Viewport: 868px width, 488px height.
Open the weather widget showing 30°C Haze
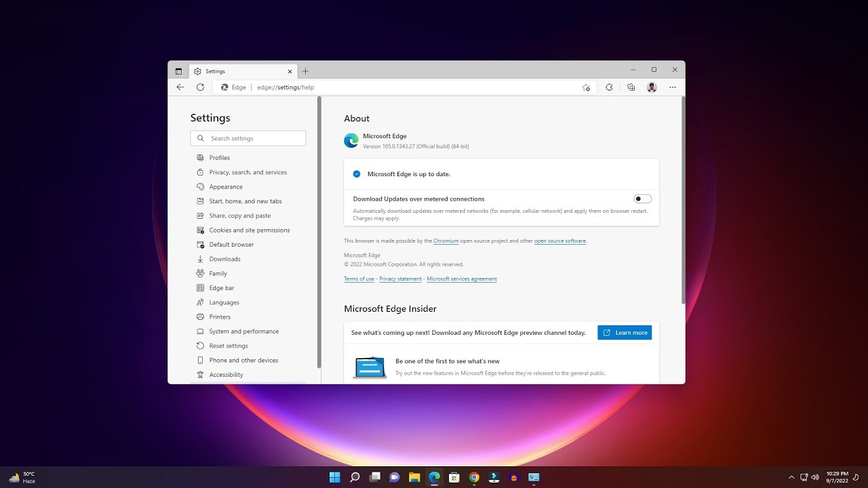coord(22,477)
